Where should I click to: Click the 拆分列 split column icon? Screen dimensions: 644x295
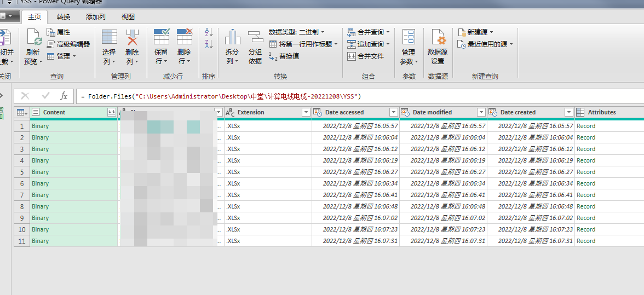coord(232,37)
